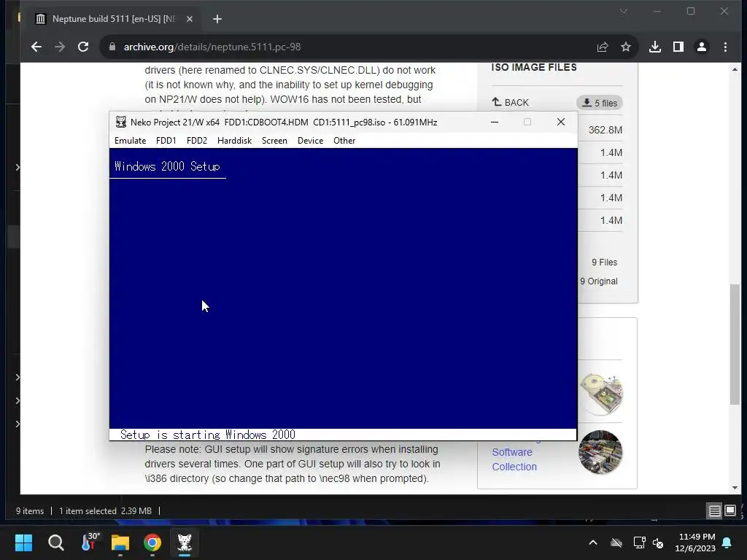Open Chrome tab search chevron

click(624, 11)
